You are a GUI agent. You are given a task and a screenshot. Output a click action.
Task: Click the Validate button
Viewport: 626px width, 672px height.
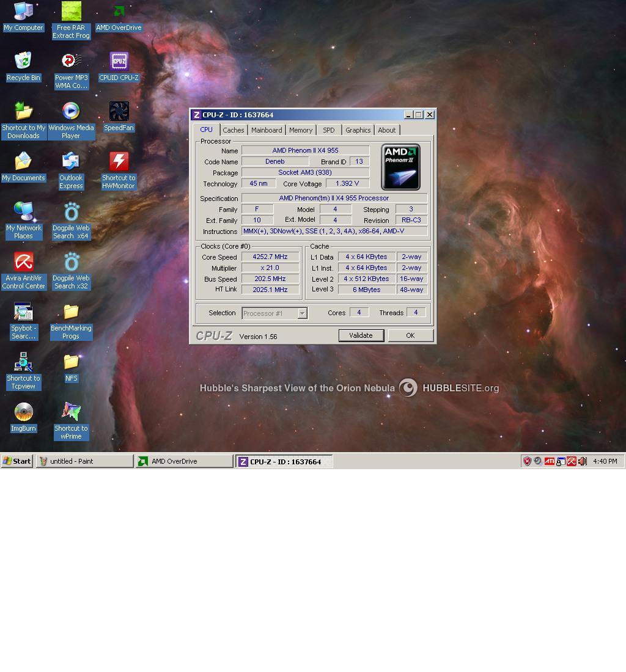[x=361, y=335]
